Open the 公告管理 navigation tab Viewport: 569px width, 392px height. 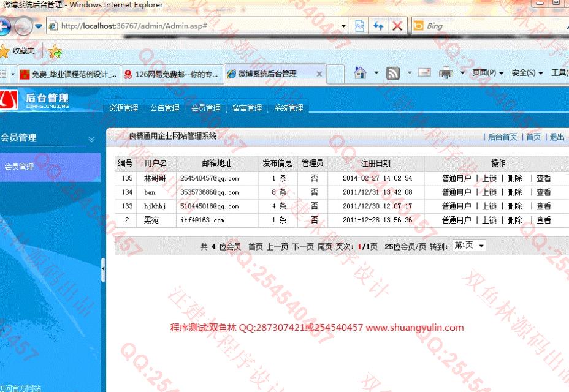[x=165, y=108]
